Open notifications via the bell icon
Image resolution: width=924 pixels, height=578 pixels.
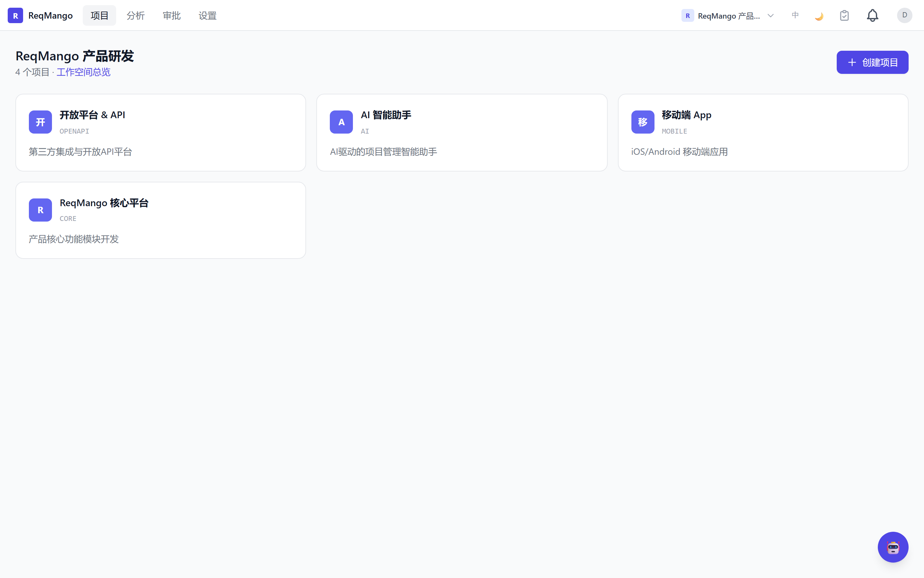point(872,15)
